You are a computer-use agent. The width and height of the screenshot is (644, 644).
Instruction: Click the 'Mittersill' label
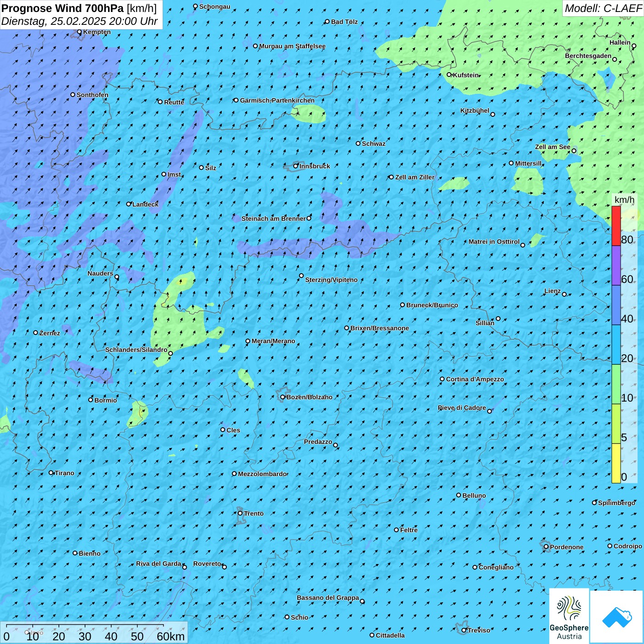coord(528,163)
